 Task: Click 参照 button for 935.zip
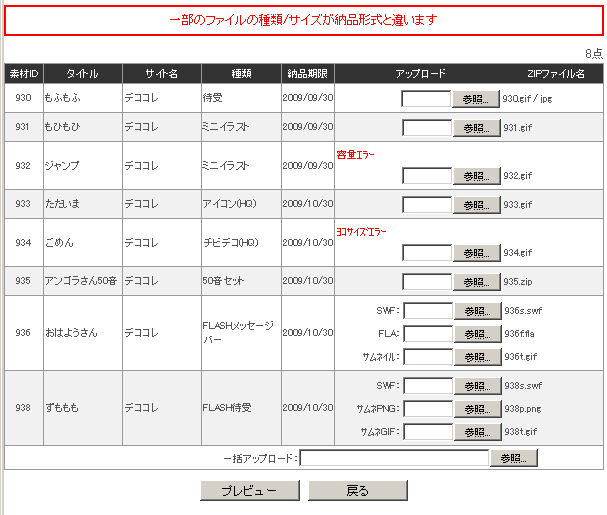476,282
